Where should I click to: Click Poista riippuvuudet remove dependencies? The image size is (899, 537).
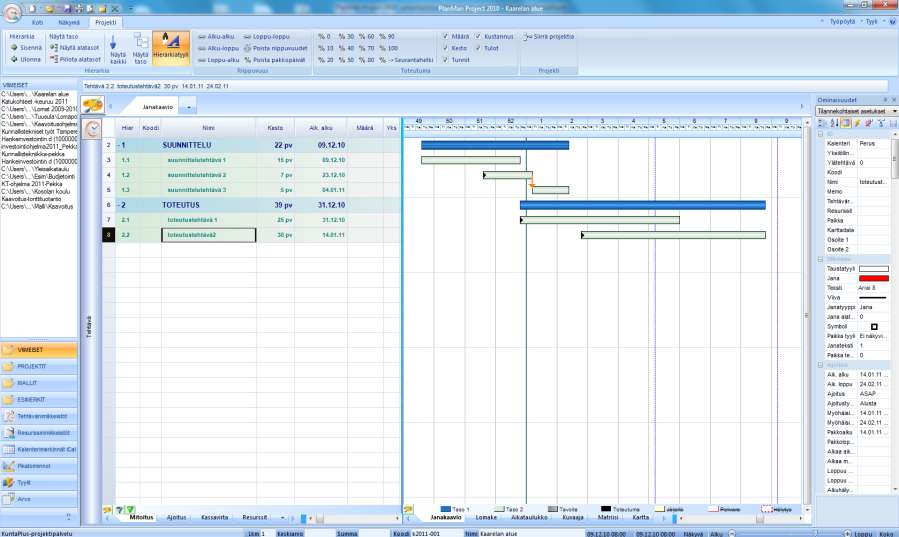(276, 48)
